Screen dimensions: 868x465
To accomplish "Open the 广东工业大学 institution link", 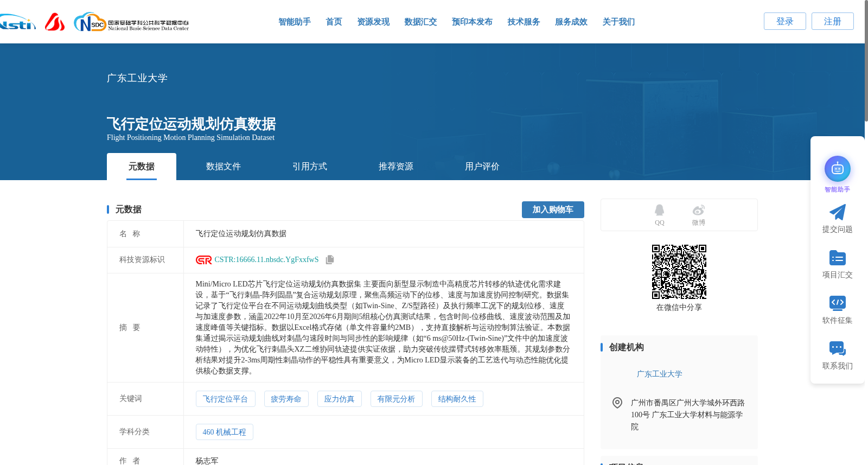I will click(x=659, y=374).
